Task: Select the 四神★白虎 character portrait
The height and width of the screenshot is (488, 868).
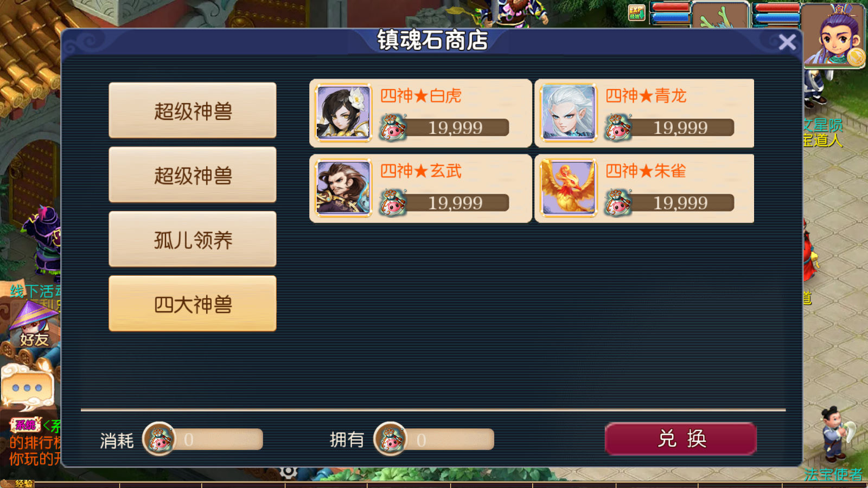Action: click(343, 113)
